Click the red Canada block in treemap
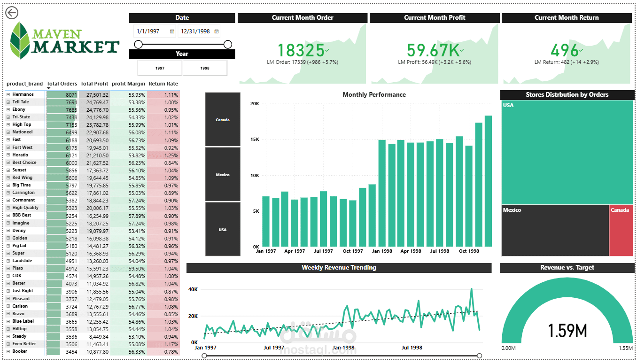The image size is (637, 364). click(x=621, y=231)
